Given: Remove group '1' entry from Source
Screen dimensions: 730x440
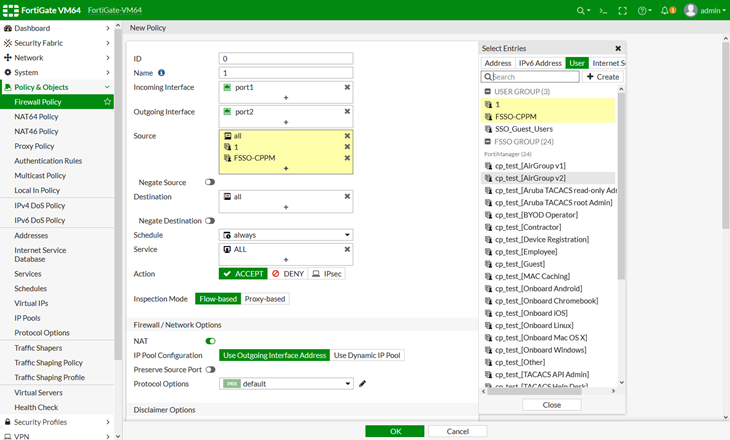Looking at the screenshot, I should tap(347, 147).
